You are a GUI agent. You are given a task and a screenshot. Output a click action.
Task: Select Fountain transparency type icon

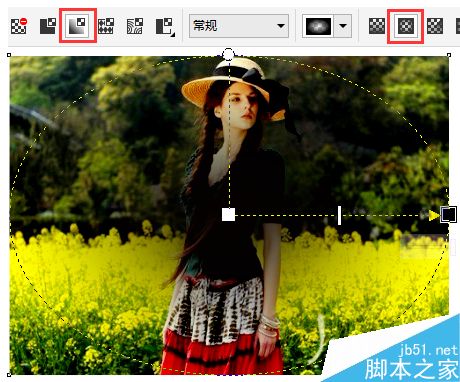78,26
